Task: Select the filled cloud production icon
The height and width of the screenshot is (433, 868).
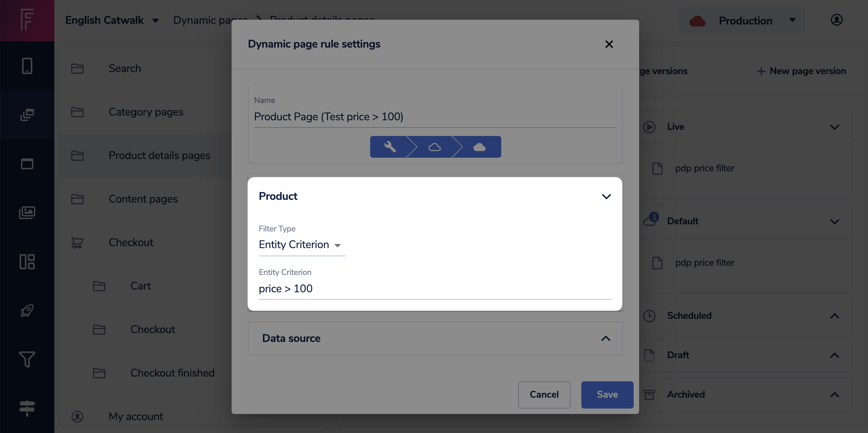Action: pos(479,147)
